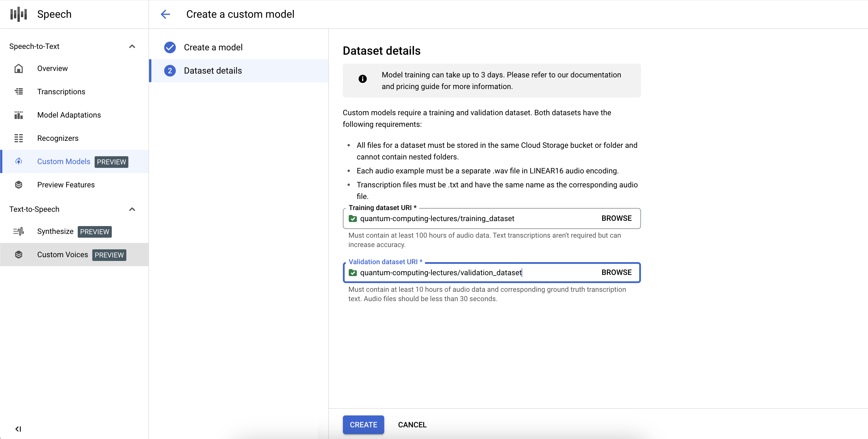The height and width of the screenshot is (439, 868).
Task: Select Recognizers in sidebar
Action: point(58,138)
